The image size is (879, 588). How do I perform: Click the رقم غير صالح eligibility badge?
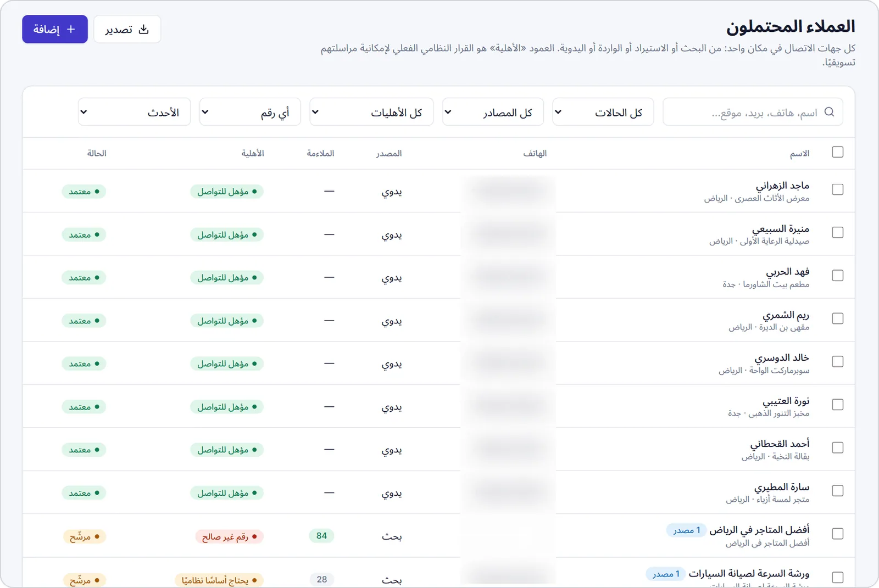[229, 536]
